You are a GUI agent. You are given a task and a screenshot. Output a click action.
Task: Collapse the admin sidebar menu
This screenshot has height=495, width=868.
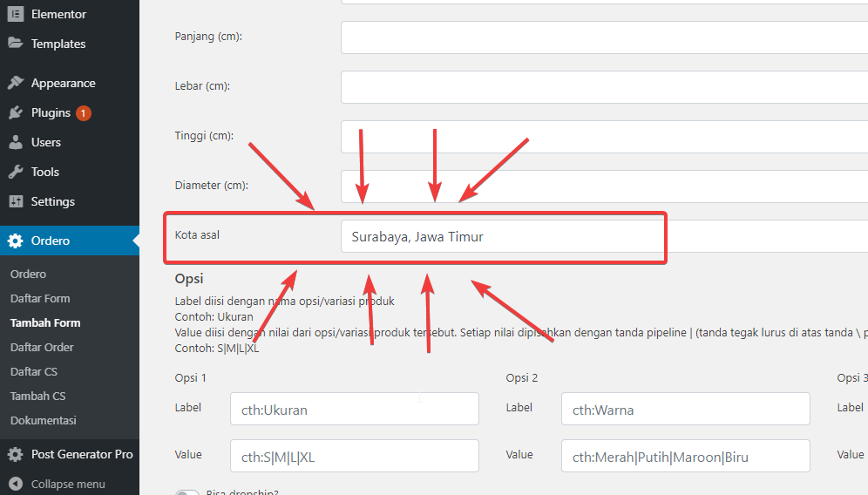58,484
